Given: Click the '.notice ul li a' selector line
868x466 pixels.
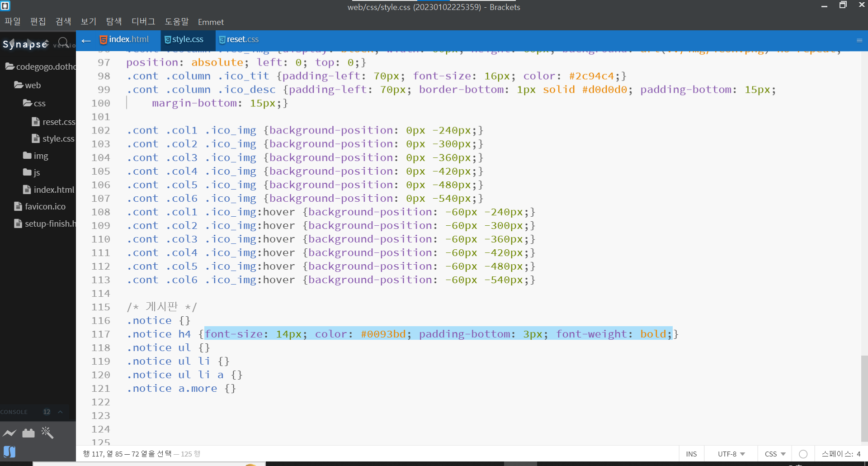Looking at the screenshot, I should [x=175, y=375].
